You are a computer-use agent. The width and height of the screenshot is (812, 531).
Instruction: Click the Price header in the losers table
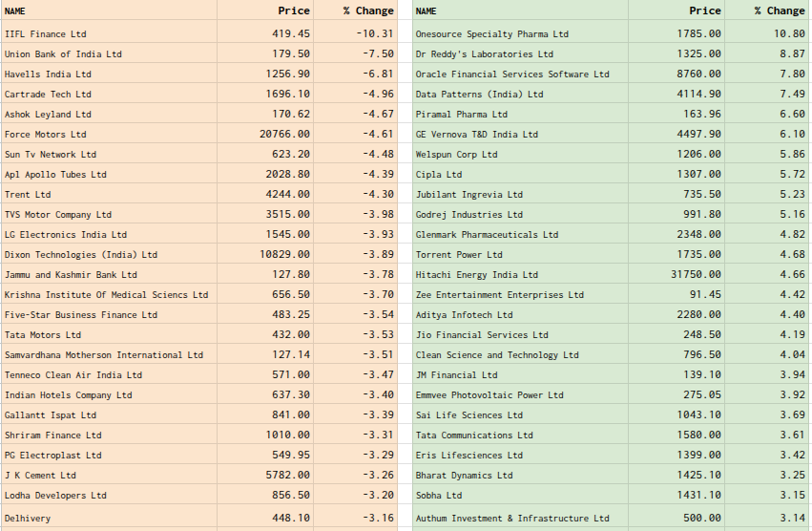pos(294,11)
